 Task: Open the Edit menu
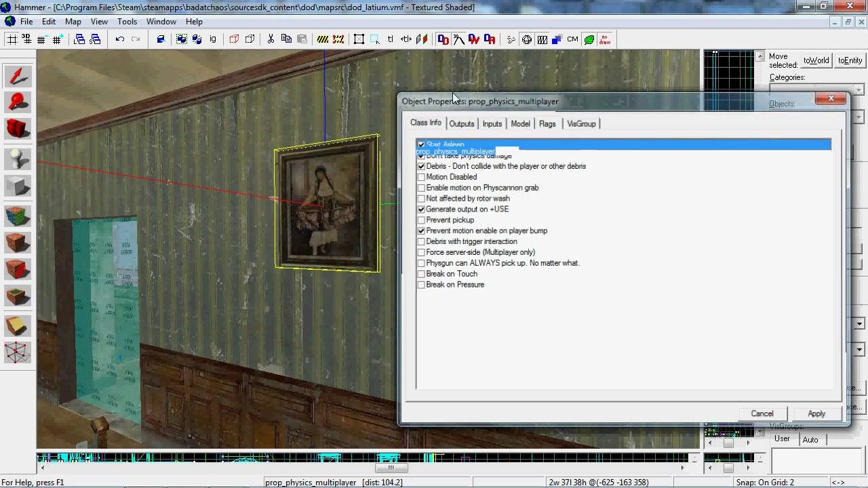(49, 22)
